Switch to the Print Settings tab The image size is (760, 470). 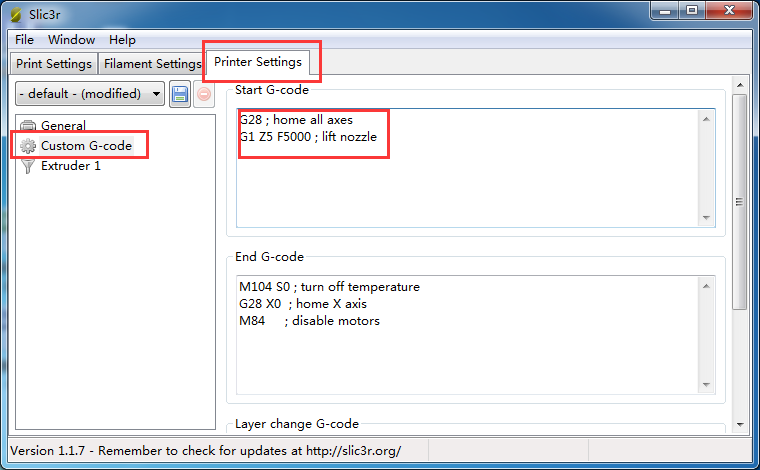(x=54, y=63)
